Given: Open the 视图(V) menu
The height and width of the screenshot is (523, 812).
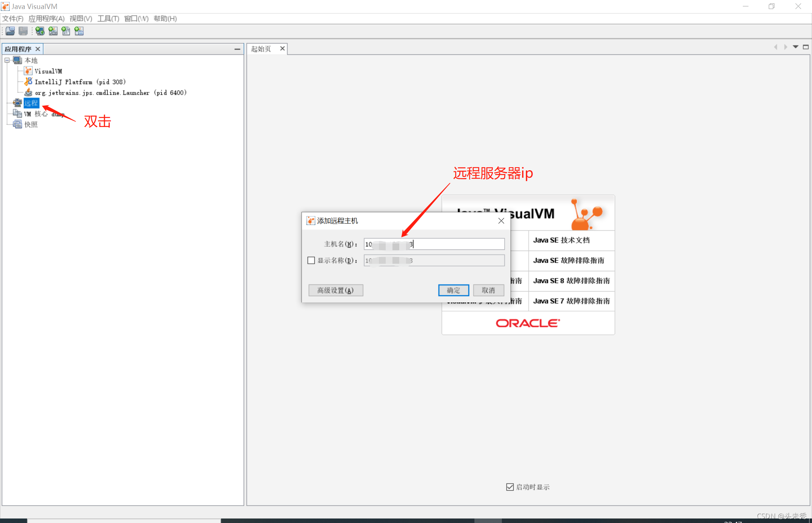Looking at the screenshot, I should [x=81, y=18].
